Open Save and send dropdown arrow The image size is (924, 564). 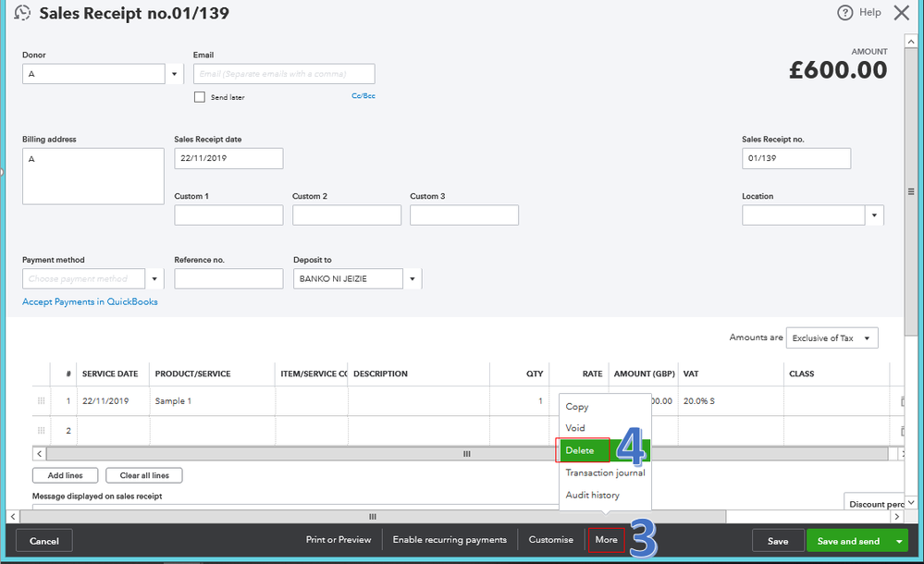[x=899, y=541]
